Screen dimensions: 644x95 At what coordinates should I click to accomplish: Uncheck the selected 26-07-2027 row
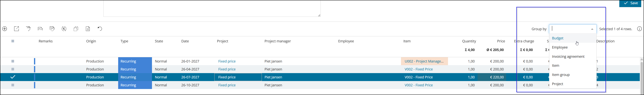point(13,77)
